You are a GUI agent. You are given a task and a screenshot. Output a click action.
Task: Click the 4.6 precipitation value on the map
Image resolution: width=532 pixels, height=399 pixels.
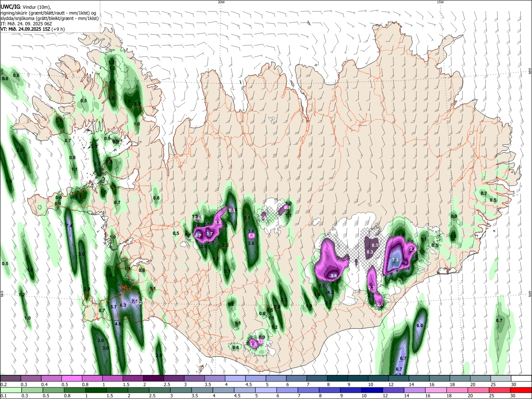pos(118,324)
